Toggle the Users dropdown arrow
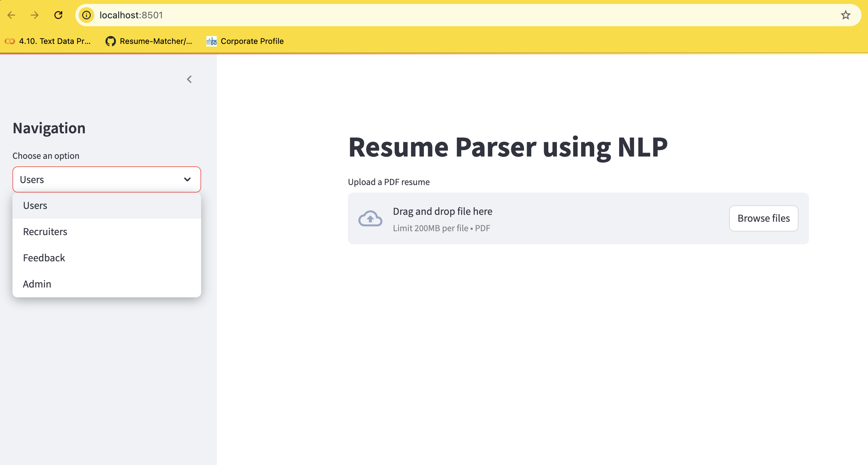868x465 pixels. pyautogui.click(x=187, y=179)
